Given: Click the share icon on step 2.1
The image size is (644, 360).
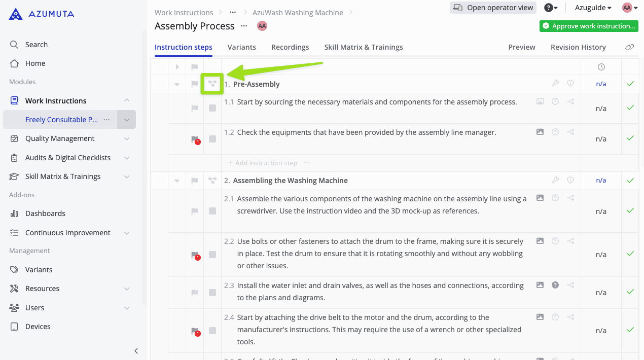Looking at the screenshot, I should tap(570, 198).
